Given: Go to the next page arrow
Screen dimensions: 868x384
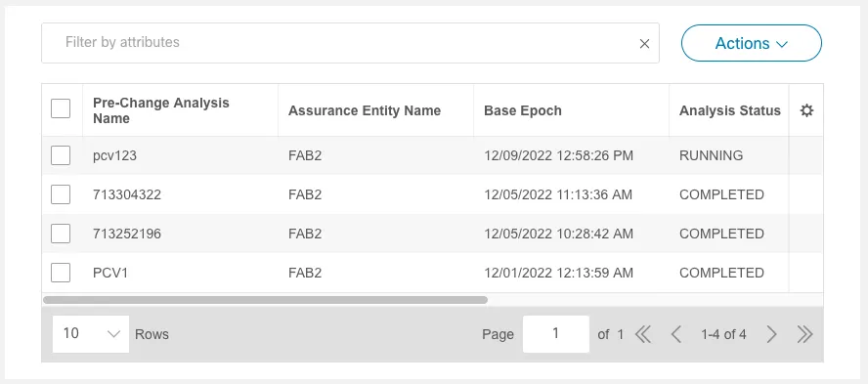Looking at the screenshot, I should click(771, 334).
